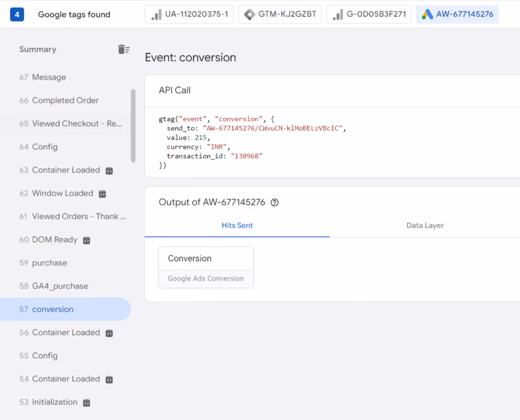
Task: Click the help icon beside Output of AW-677145276
Action: click(275, 202)
